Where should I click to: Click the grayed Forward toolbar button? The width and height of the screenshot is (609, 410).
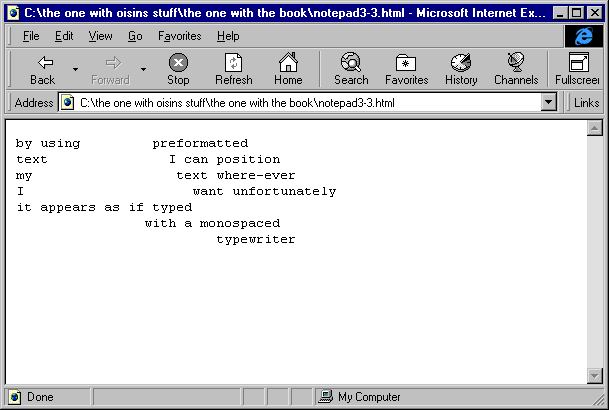point(111,69)
